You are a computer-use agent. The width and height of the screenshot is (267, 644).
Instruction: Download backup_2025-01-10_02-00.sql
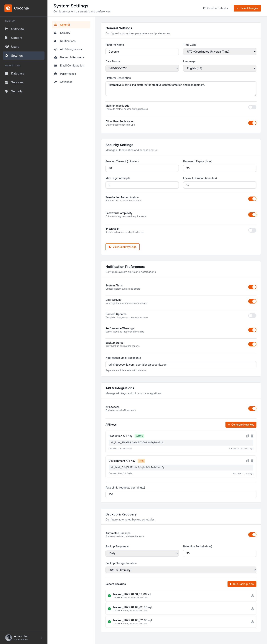click(253, 596)
